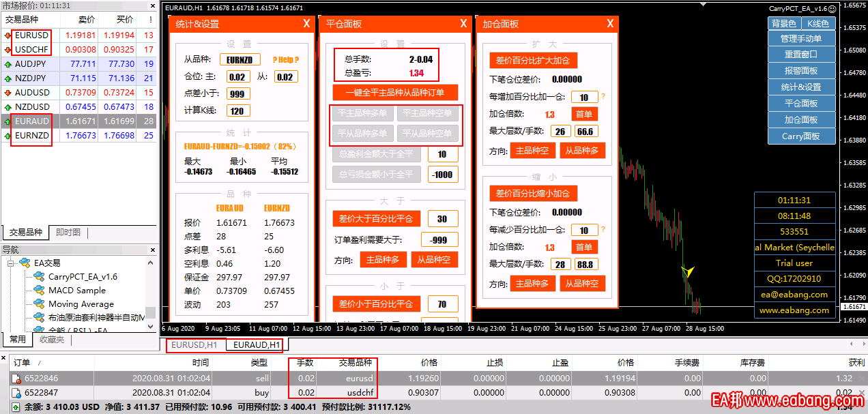Click the EURNZD green arrow icon in market watch

tap(8, 136)
